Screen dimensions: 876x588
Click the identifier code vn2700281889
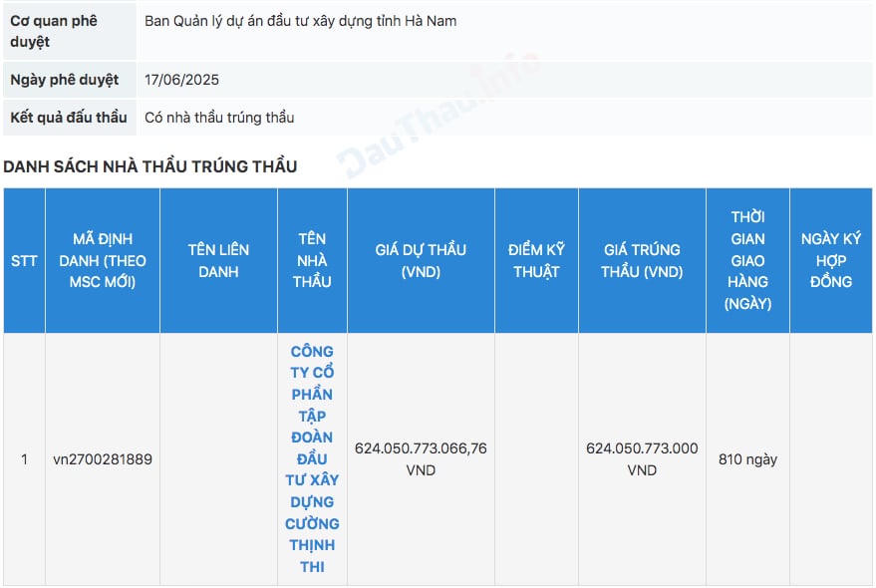click(103, 459)
